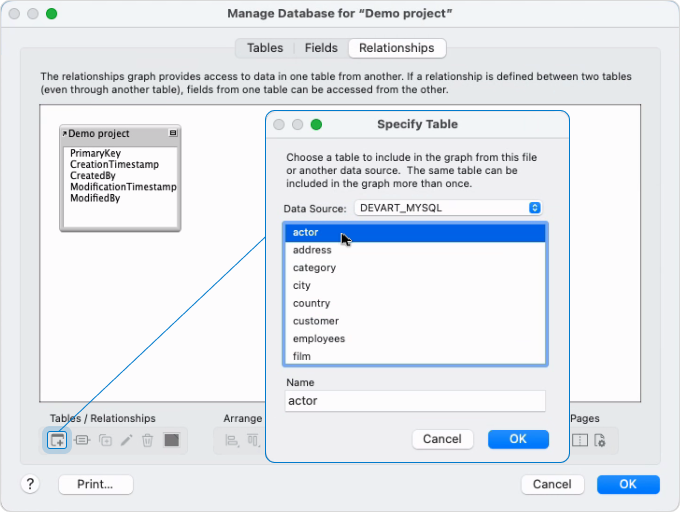Click the Create Relationship icon
The height and width of the screenshot is (512, 680).
point(82,440)
